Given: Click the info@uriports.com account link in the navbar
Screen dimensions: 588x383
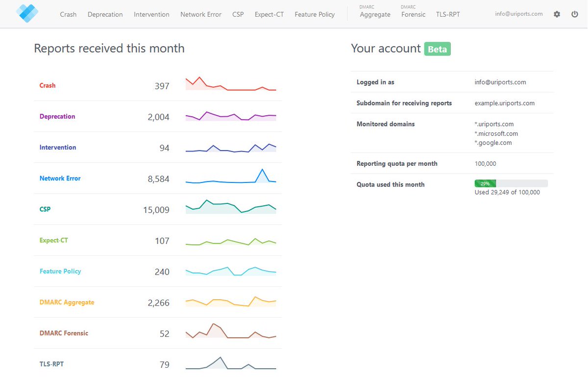Looking at the screenshot, I should (519, 14).
